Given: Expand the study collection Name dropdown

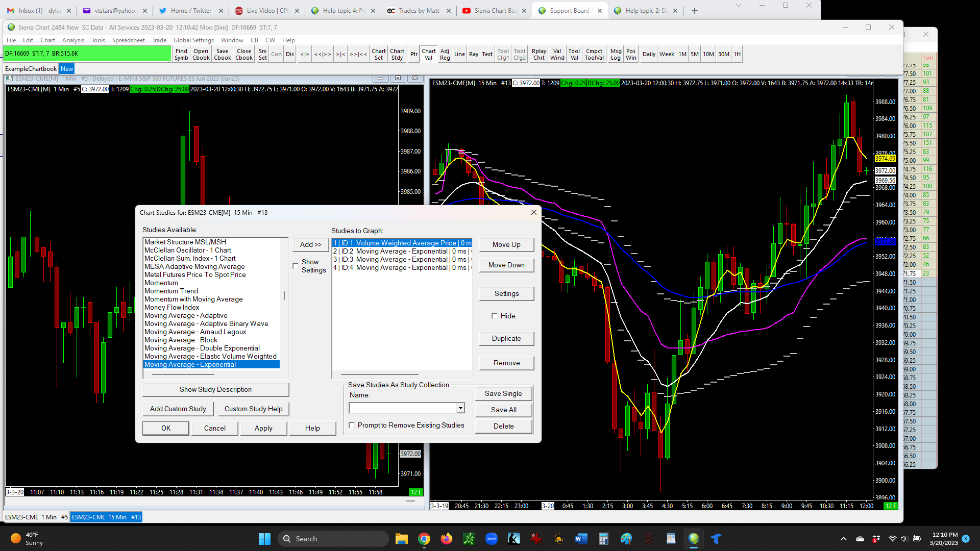Looking at the screenshot, I should pos(460,408).
